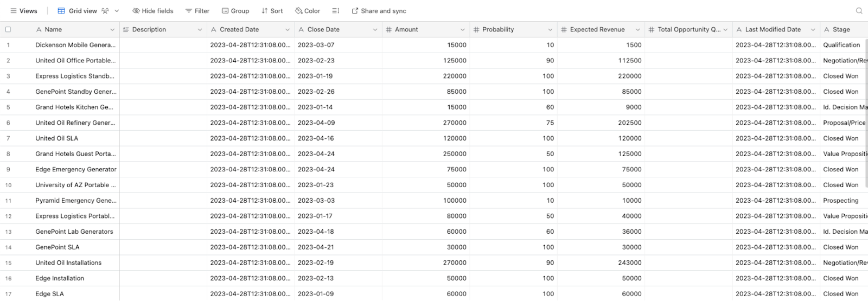
Task: Click the search magnifier icon
Action: click(859, 11)
